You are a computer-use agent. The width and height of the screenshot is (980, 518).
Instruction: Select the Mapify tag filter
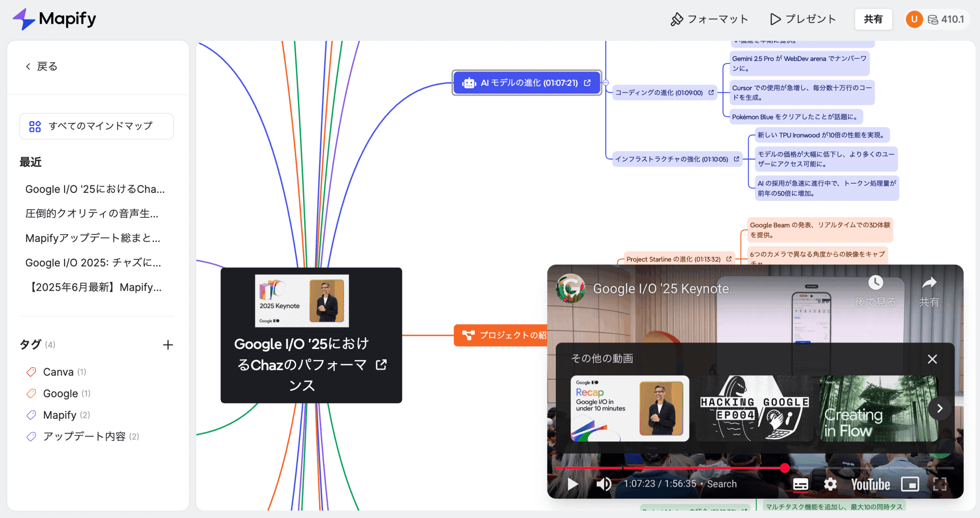pos(60,415)
